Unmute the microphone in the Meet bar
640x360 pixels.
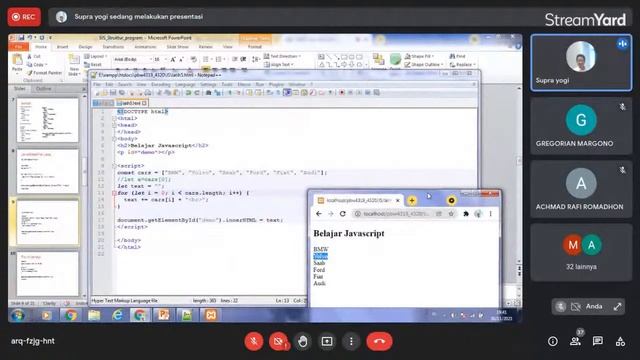[253, 341]
